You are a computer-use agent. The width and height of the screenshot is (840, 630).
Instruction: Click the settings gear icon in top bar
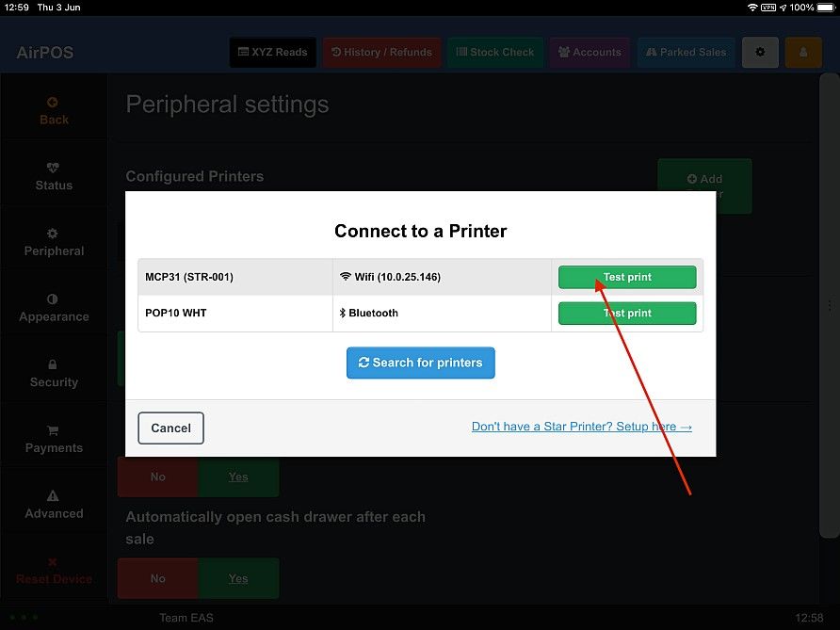[x=760, y=52]
